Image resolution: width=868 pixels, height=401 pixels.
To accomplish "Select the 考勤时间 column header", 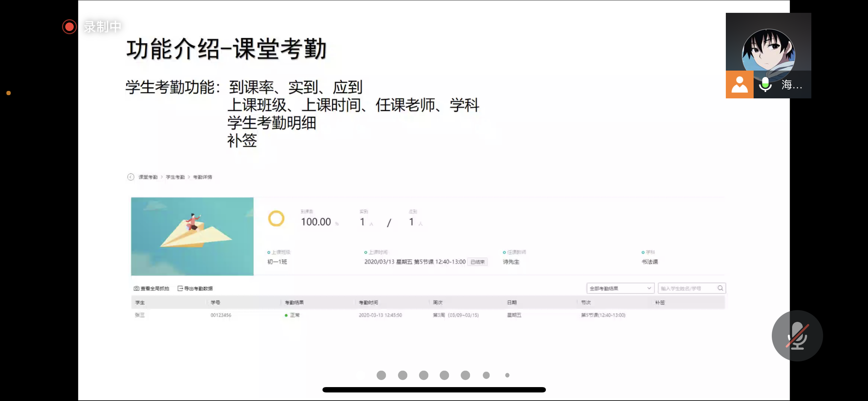I will pos(368,303).
